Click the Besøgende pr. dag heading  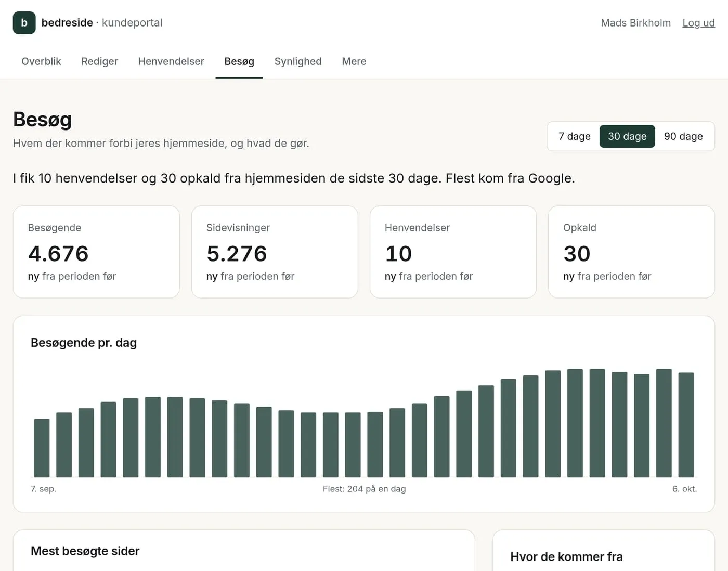[x=84, y=343]
